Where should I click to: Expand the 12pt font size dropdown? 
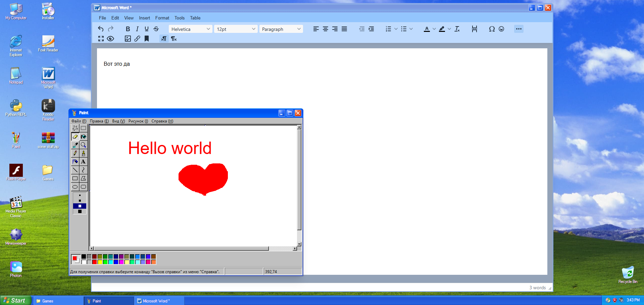coord(236,29)
